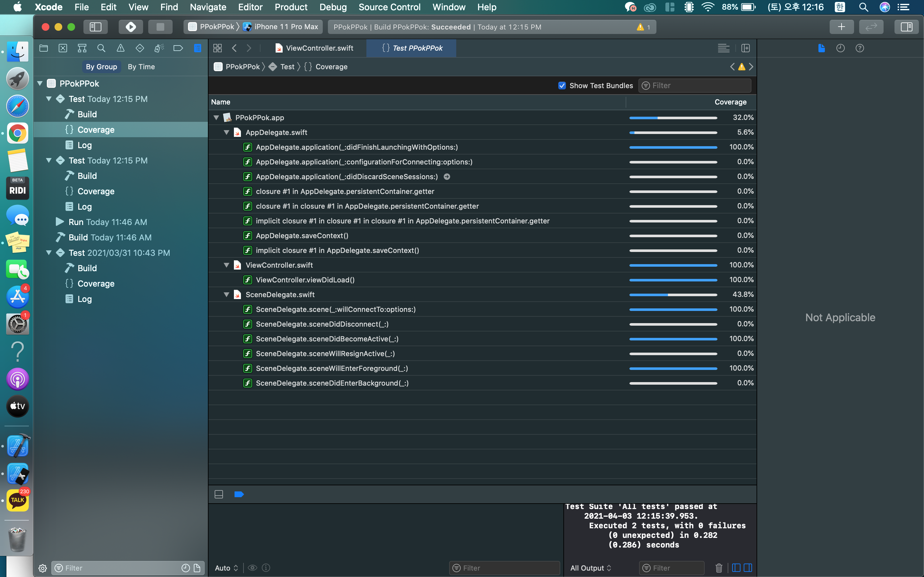Viewport: 924px width, 577px height.
Task: Click the Library plus button
Action: [841, 27]
